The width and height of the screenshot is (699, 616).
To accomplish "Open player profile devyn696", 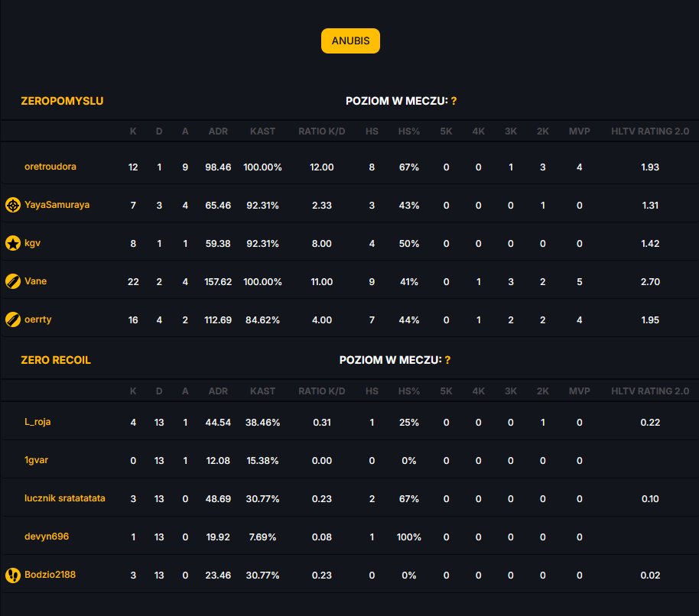I will click(47, 537).
